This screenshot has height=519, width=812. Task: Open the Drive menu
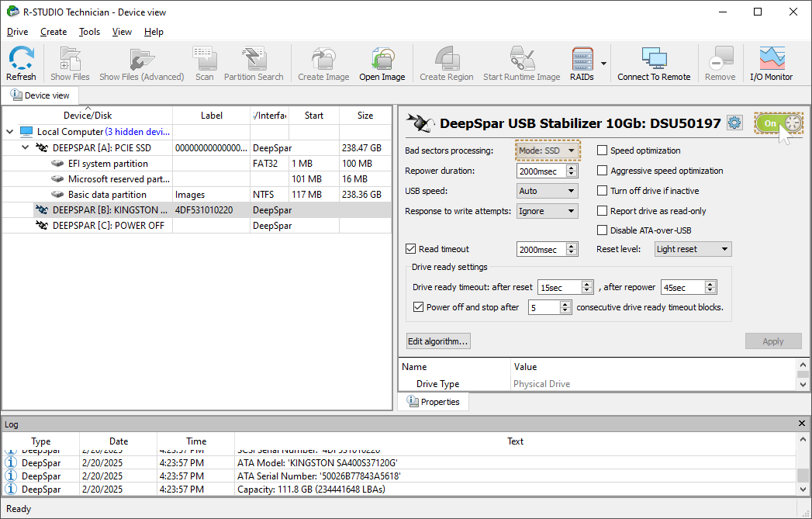pyautogui.click(x=18, y=32)
